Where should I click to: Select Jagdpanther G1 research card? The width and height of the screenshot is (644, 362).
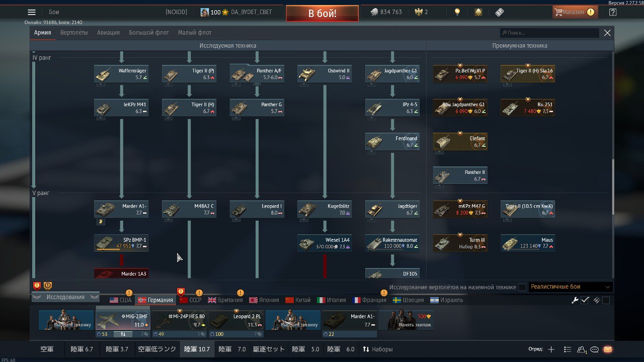(392, 74)
